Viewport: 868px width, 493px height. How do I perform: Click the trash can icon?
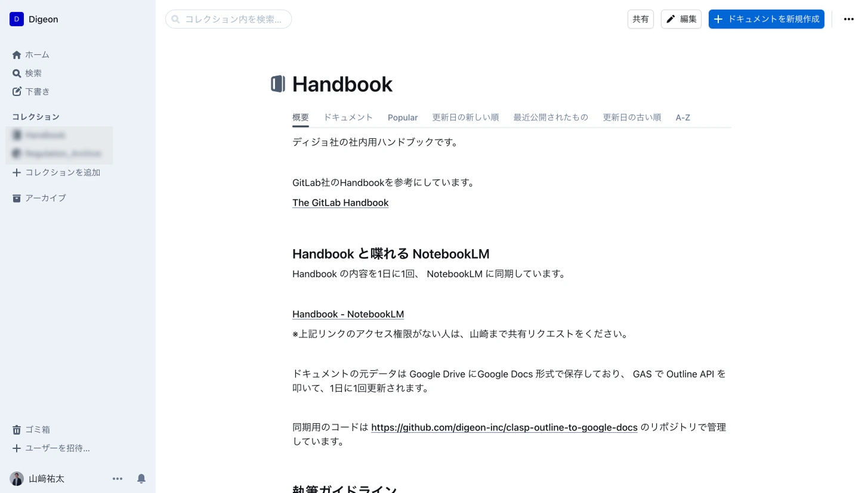17,430
